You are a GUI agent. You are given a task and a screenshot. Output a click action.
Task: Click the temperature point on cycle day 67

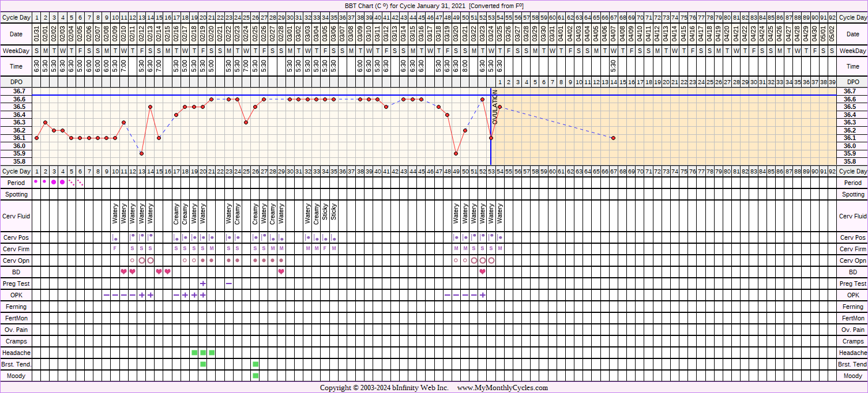click(613, 138)
